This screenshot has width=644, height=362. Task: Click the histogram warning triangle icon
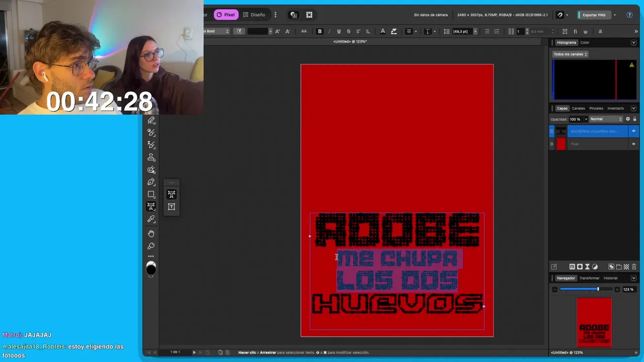coord(631,65)
